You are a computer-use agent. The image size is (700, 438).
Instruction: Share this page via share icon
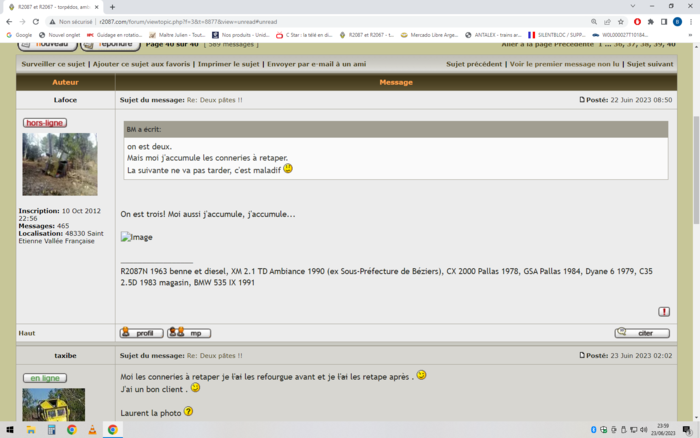point(607,21)
